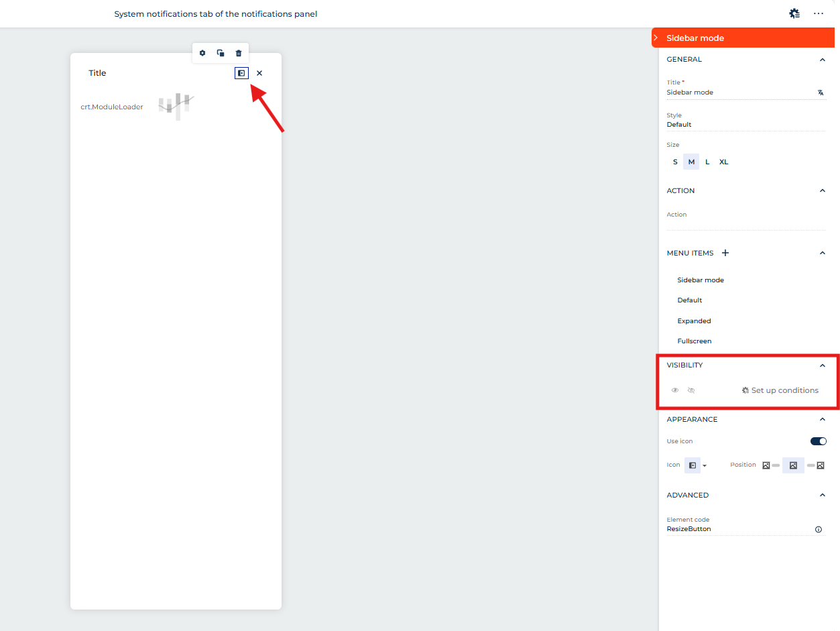Click Set up conditions link
Image resolution: width=840 pixels, height=631 pixels.
click(x=780, y=390)
